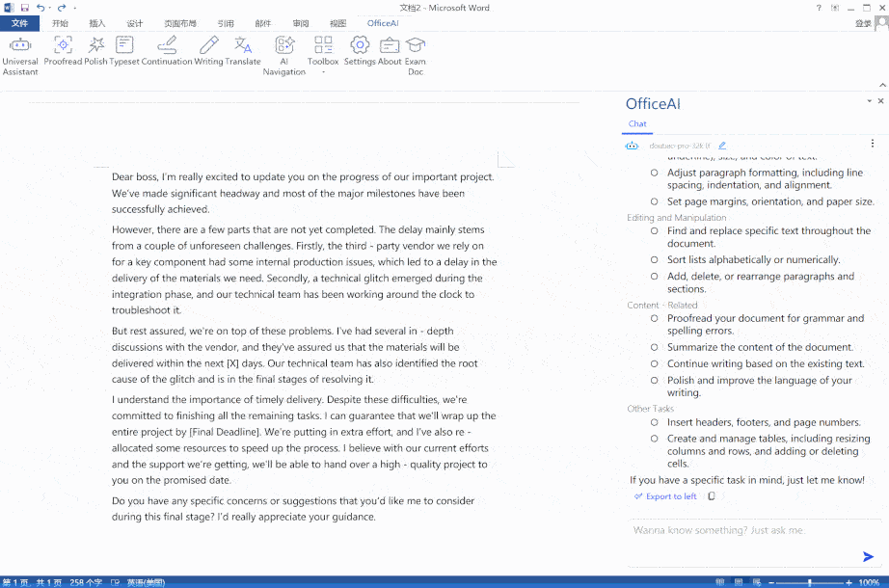
Task: Click the Export to left link
Action: point(665,496)
